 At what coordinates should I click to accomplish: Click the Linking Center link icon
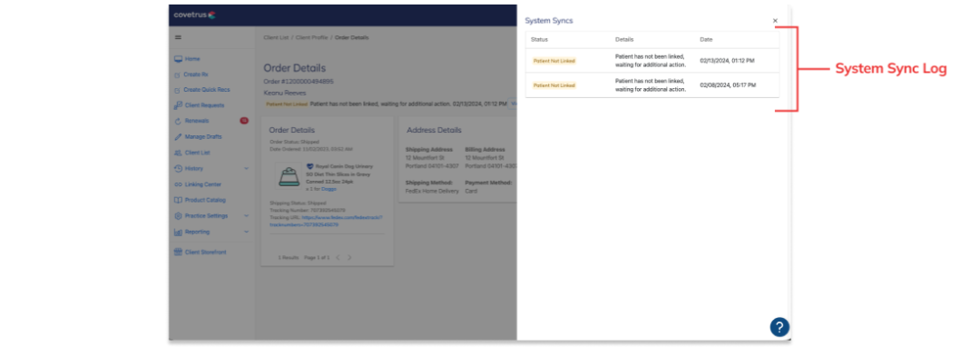click(x=178, y=184)
